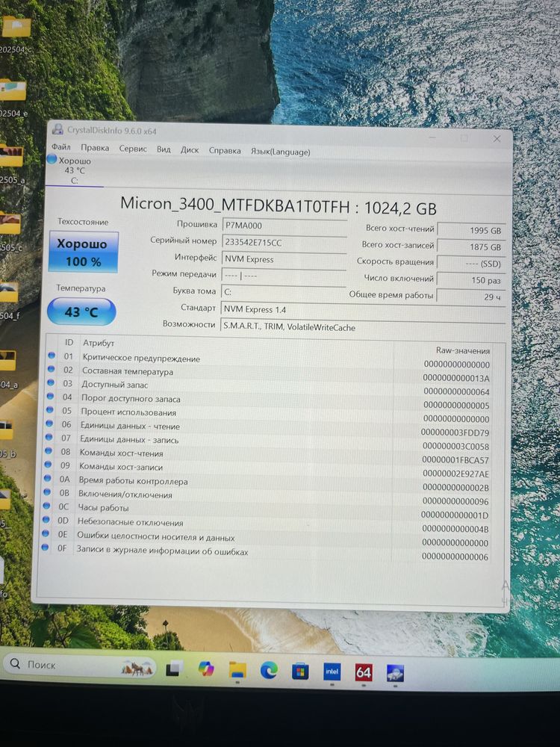The image size is (560, 747).
Task: Click the blue status dot for attribute 05
Action: point(50,409)
